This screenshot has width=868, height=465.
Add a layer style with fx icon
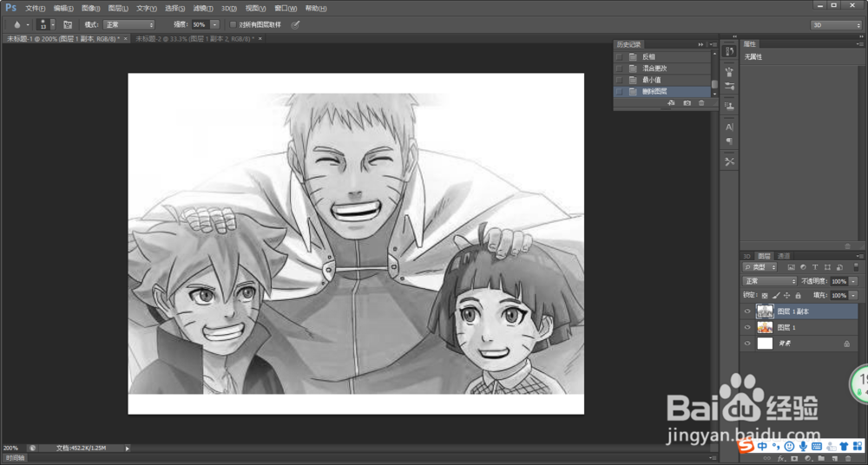(781, 459)
